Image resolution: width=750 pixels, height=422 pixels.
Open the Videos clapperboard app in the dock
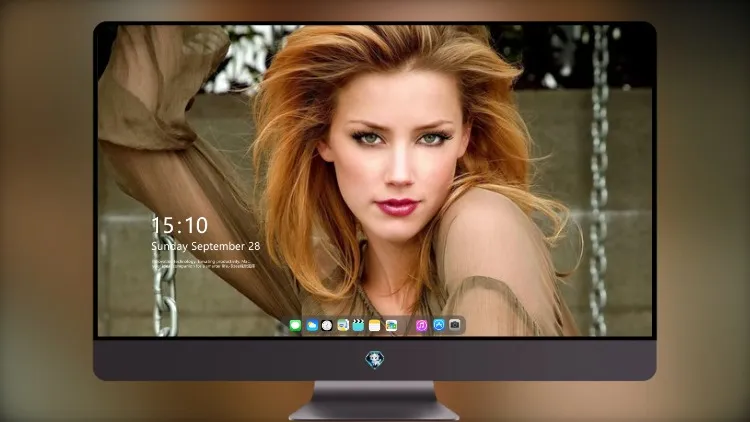(358, 326)
